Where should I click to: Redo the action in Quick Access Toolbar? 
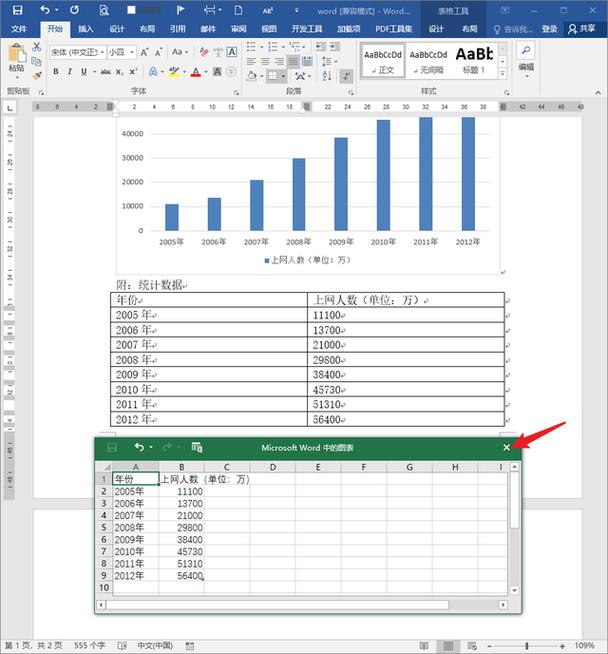click(x=74, y=10)
